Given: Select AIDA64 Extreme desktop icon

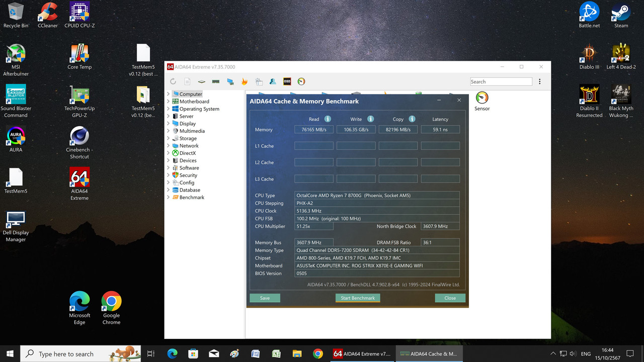Looking at the screenshot, I should [79, 184].
